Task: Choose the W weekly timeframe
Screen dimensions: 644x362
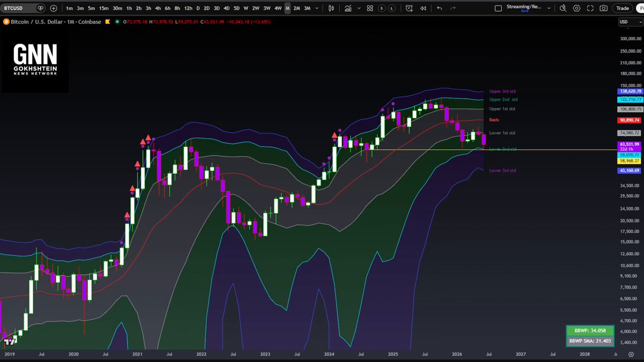Action: 246,8
